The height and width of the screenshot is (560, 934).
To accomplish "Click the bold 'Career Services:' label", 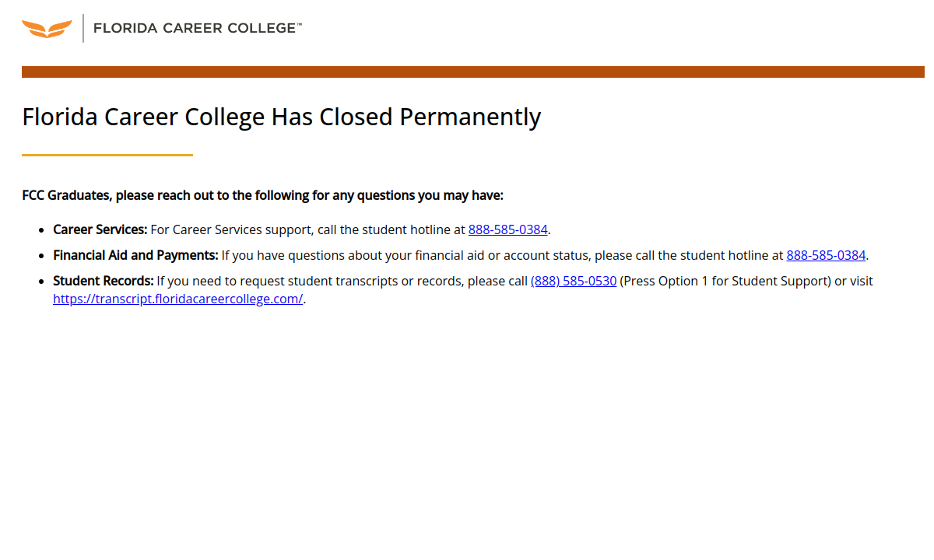I will click(x=100, y=229).
